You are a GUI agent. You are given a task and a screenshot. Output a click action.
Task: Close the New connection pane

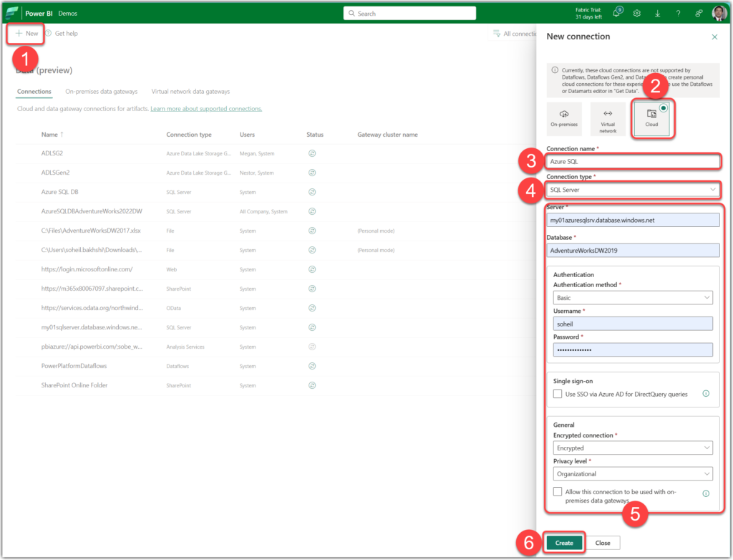pyautogui.click(x=714, y=37)
